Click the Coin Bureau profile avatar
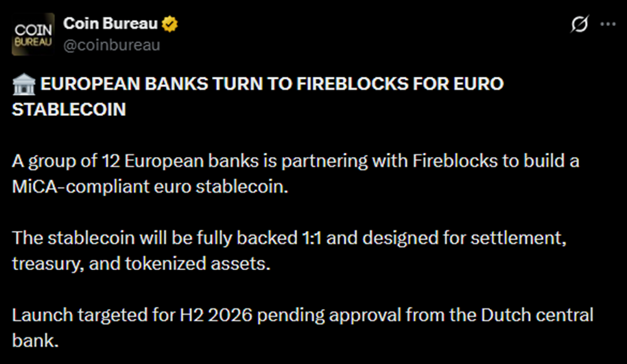Image resolution: width=627 pixels, height=364 pixels. pyautogui.click(x=33, y=36)
